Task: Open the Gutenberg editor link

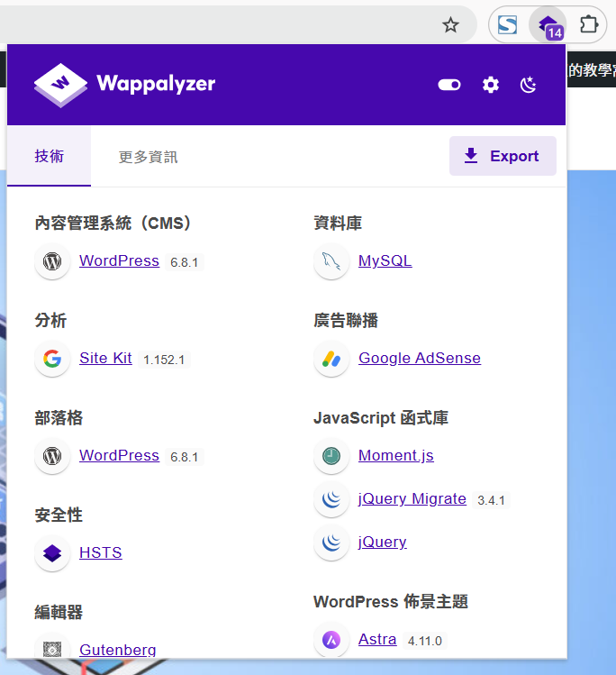Action: [117, 650]
